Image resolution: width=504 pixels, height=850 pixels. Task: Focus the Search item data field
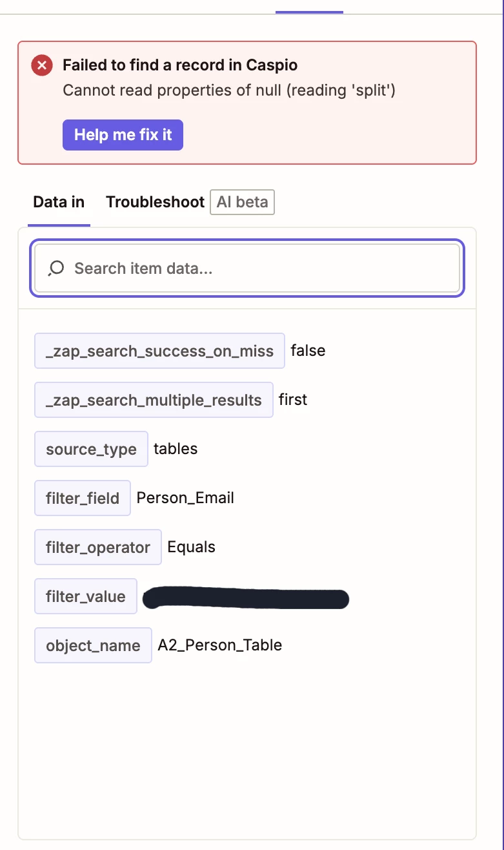click(247, 268)
